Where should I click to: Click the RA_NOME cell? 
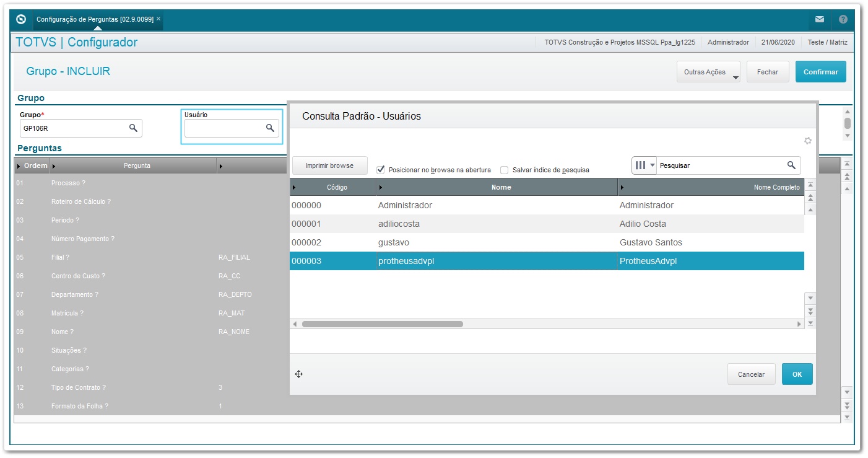pyautogui.click(x=233, y=332)
